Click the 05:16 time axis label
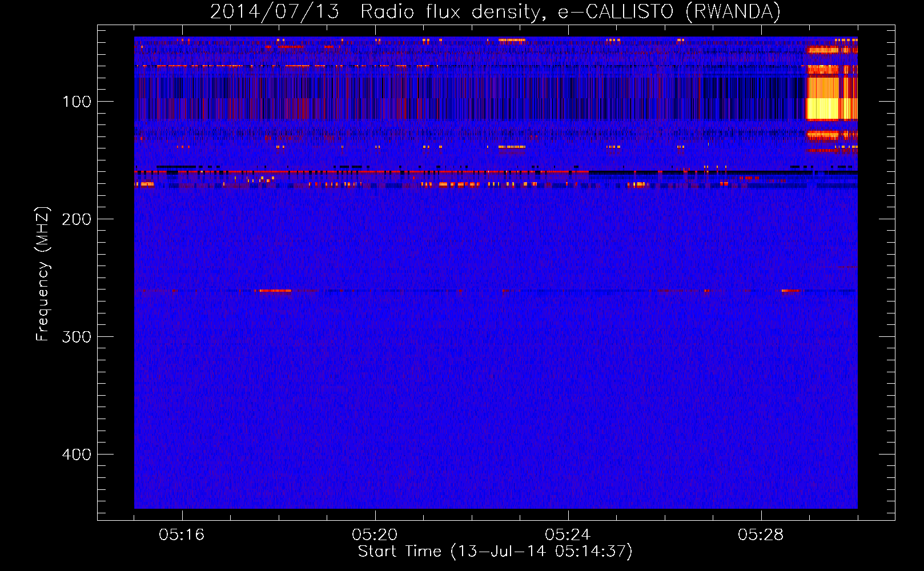This screenshot has height=571, width=924. coord(182,534)
